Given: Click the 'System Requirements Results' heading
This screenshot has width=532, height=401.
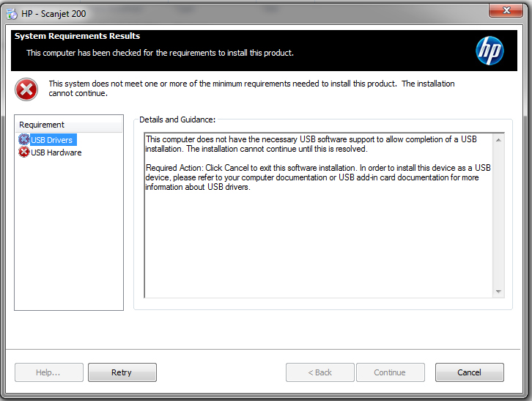Looking at the screenshot, I should point(77,36).
